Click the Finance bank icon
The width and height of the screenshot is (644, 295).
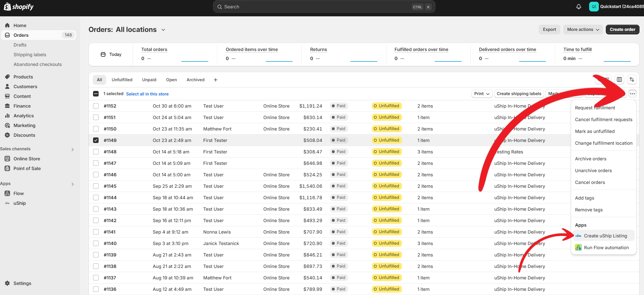click(x=7, y=106)
